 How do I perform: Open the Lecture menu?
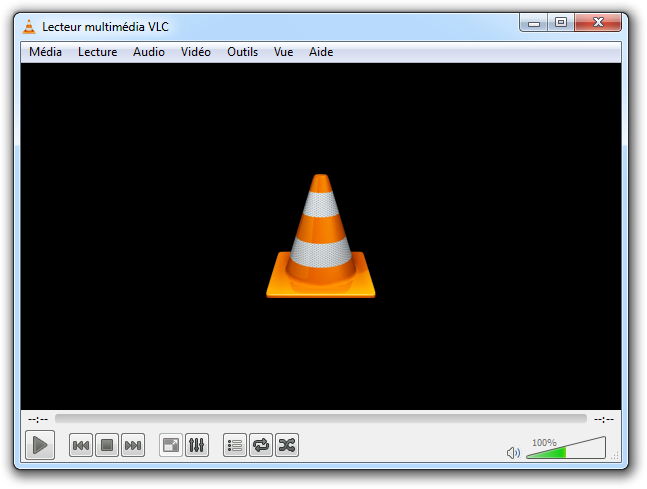pyautogui.click(x=97, y=52)
